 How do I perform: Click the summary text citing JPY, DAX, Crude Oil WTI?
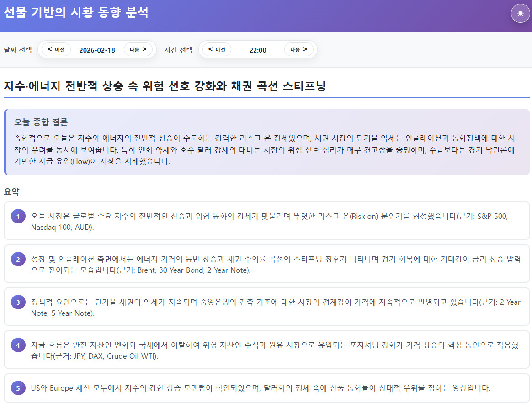pyautogui.click(x=269, y=350)
